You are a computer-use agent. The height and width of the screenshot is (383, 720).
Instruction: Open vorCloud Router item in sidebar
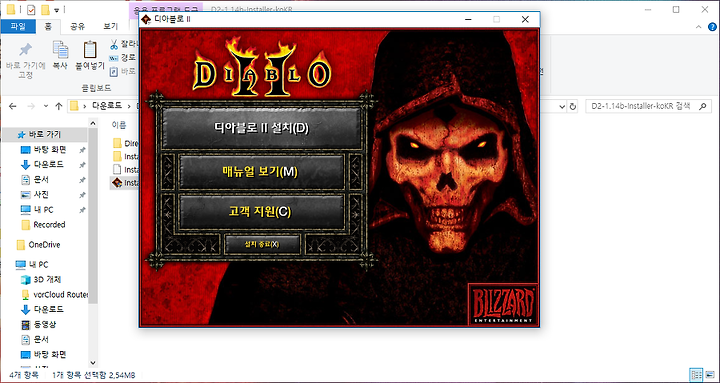click(x=60, y=294)
